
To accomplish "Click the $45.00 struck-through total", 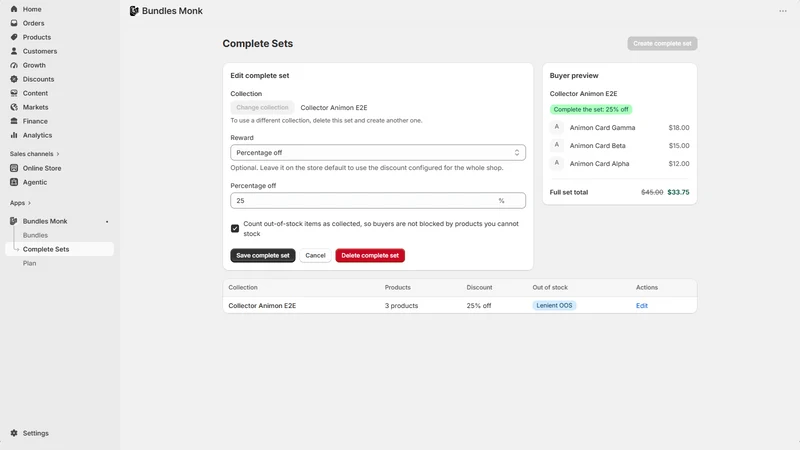I will [652, 192].
